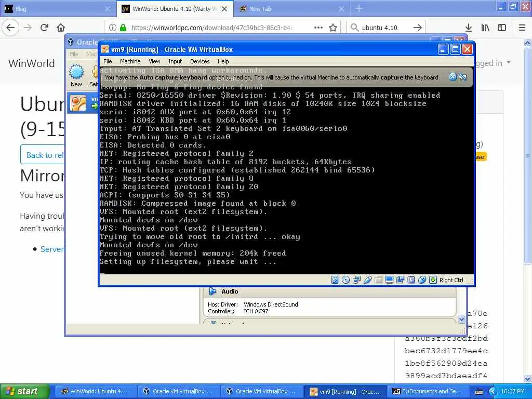This screenshot has height=399, width=532.
Task: Click the New machine icon in VirtualBox Manager
Action: pyautogui.click(x=76, y=75)
